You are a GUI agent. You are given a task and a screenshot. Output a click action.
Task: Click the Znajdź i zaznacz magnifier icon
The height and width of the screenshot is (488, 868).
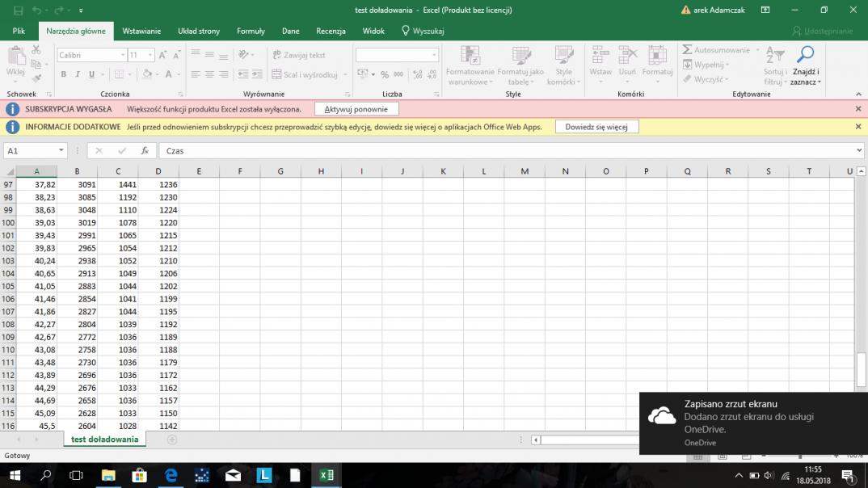[x=805, y=55]
